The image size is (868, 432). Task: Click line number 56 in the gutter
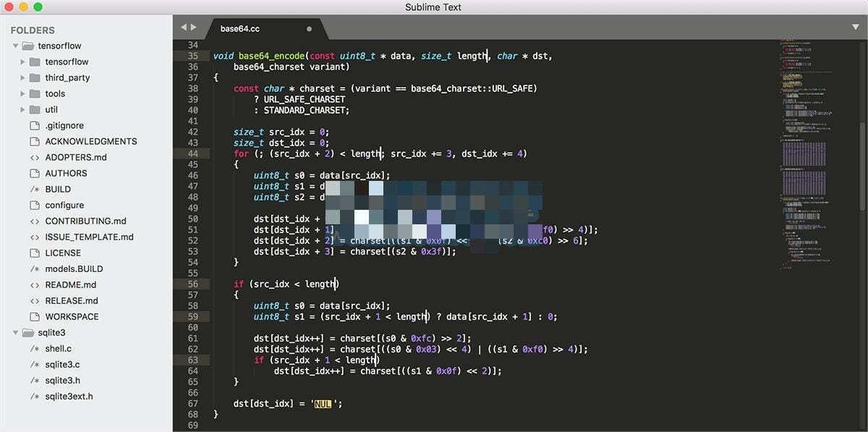point(192,284)
